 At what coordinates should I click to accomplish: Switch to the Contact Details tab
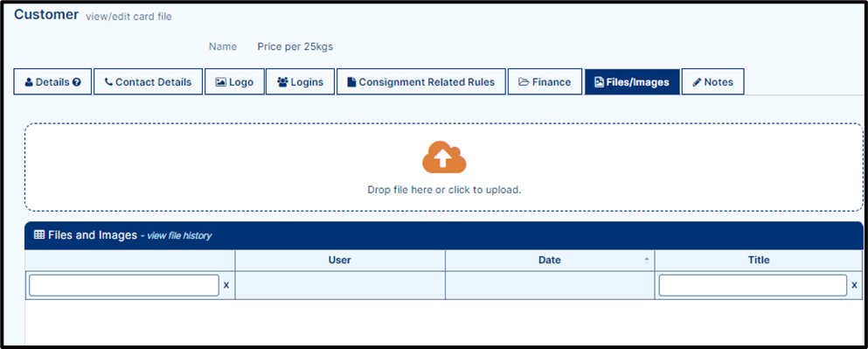pyautogui.click(x=148, y=82)
